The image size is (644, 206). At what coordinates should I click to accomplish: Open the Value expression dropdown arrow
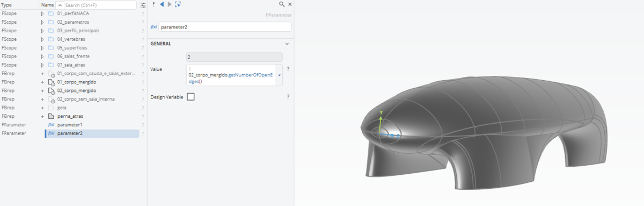279,75
